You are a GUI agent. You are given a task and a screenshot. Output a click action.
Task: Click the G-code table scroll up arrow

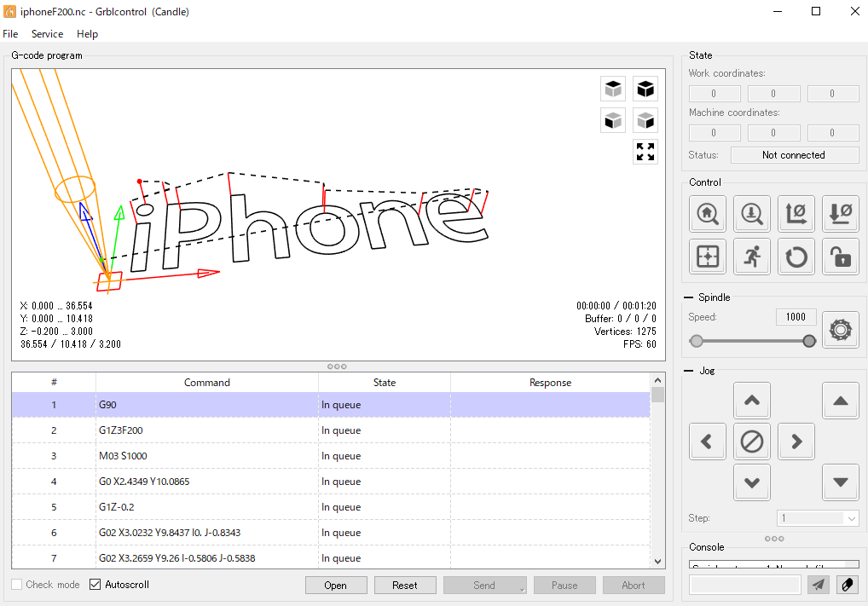point(657,380)
